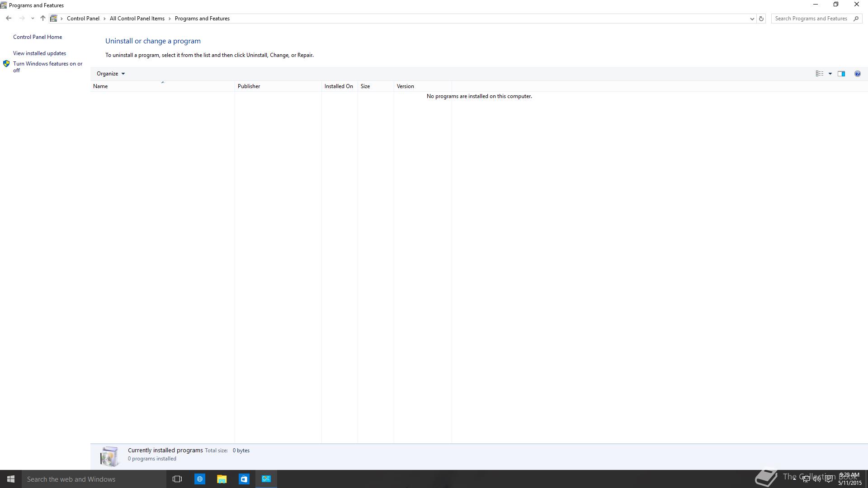Minimize the Programs and Features window
This screenshot has height=488, width=868.
coord(816,5)
